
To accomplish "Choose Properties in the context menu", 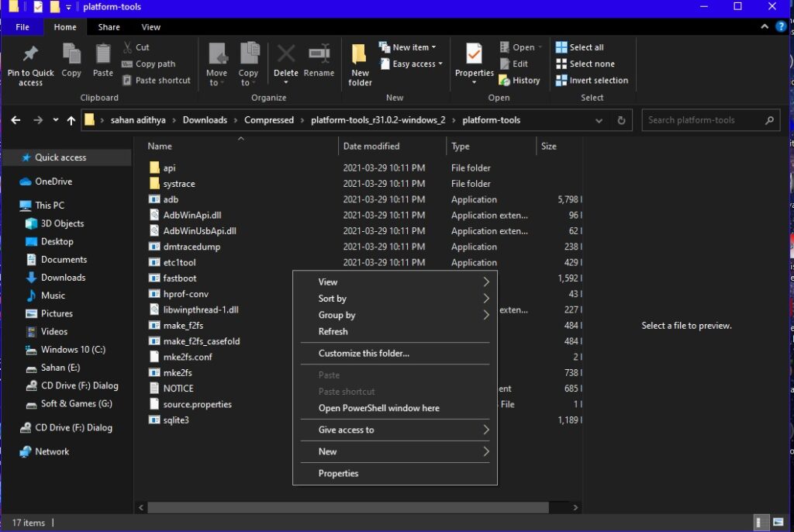I will click(395, 473).
